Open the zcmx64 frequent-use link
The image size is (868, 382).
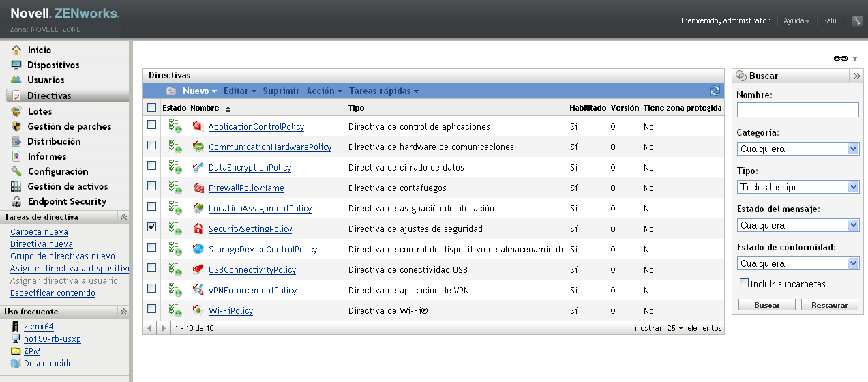(x=39, y=327)
